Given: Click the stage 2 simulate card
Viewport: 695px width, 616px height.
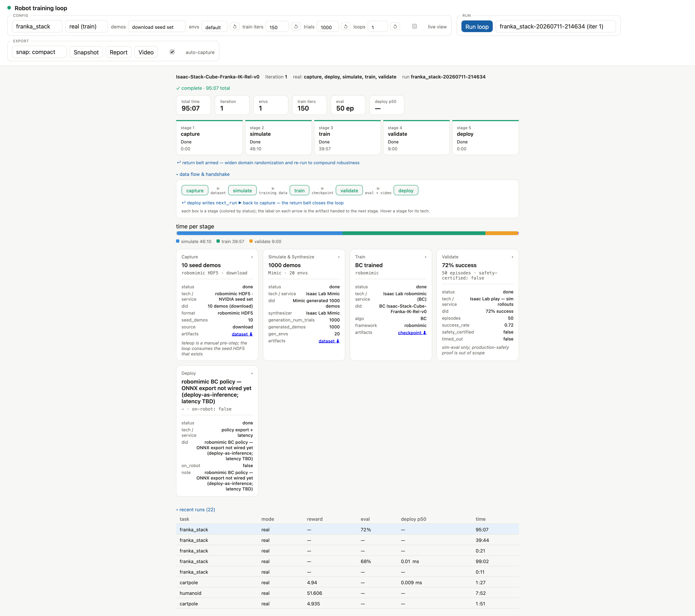Looking at the screenshot, I should (x=279, y=138).
